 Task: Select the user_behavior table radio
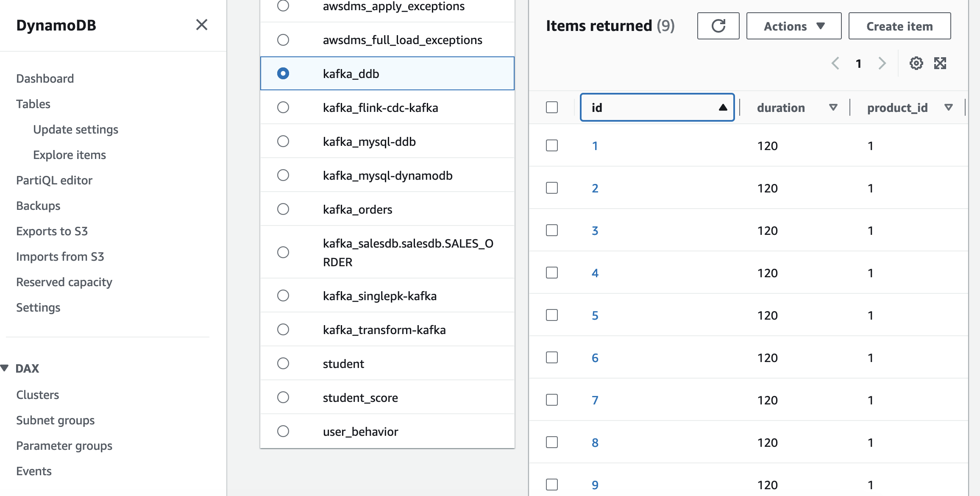283,431
